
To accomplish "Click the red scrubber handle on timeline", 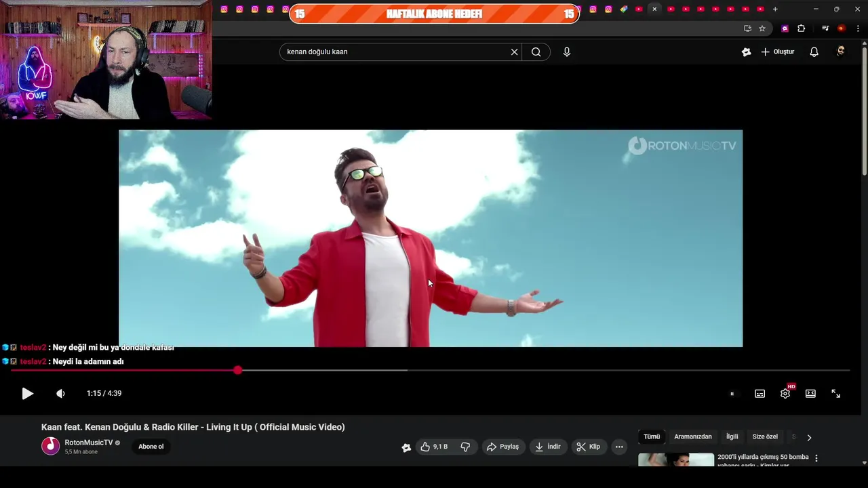I will pyautogui.click(x=237, y=370).
